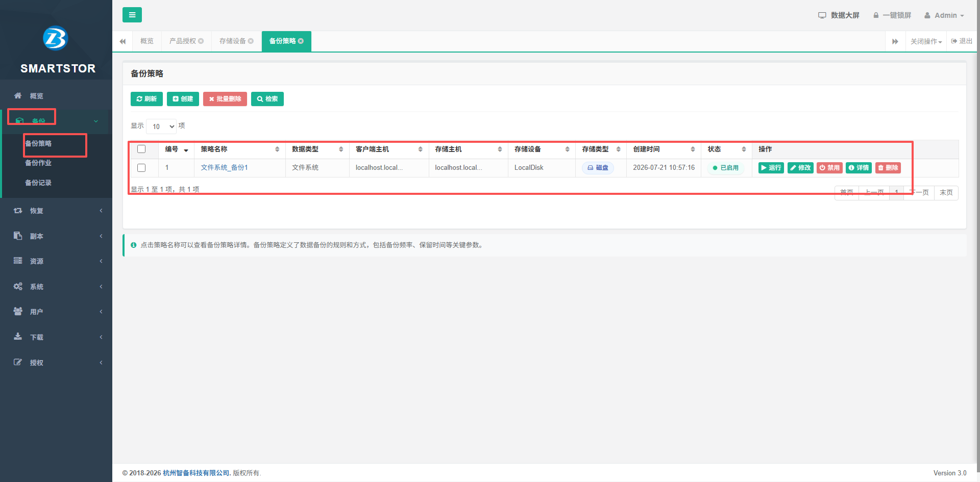
Task: Expand the 系统 menu chevron
Action: 101,287
